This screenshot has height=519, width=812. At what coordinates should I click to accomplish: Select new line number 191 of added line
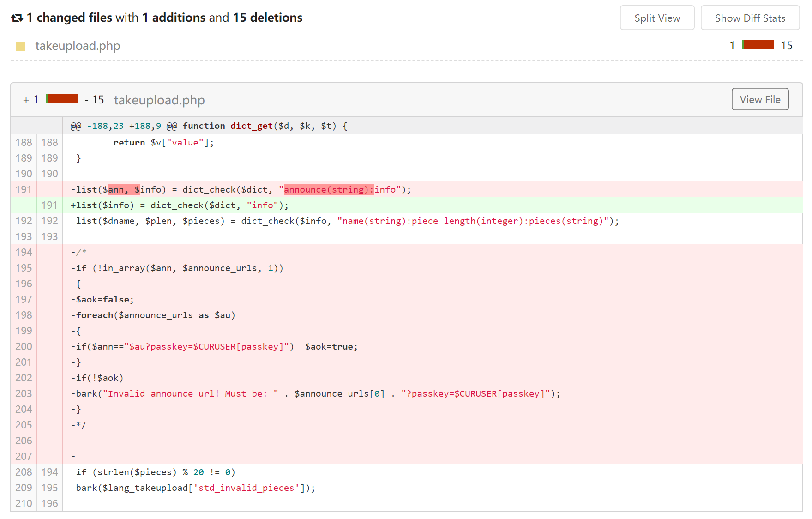pyautogui.click(x=49, y=205)
